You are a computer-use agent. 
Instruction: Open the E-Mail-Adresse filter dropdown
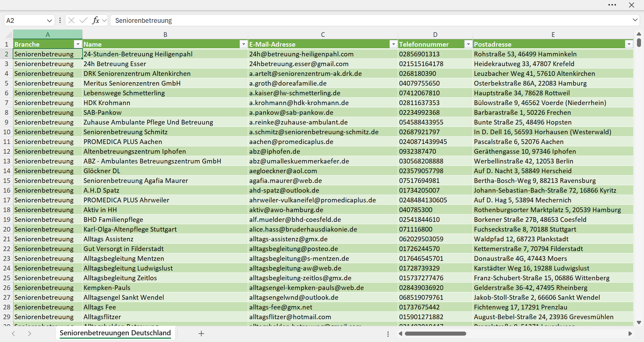click(x=393, y=44)
